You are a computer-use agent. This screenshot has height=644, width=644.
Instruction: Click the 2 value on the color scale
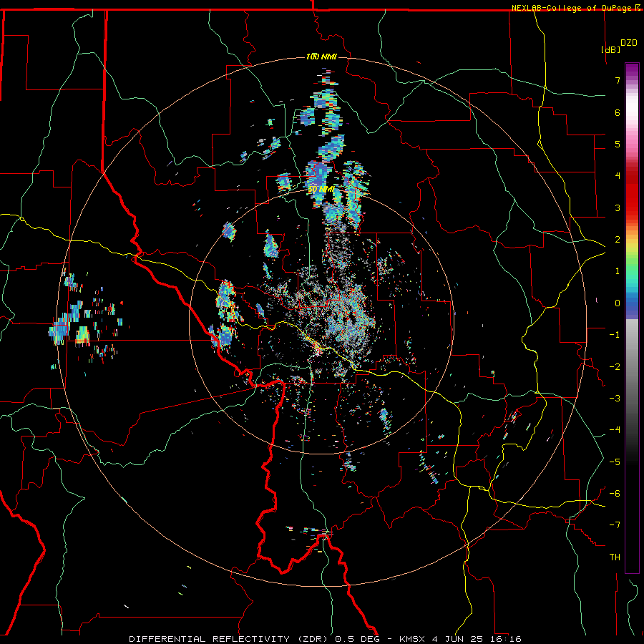[618, 240]
